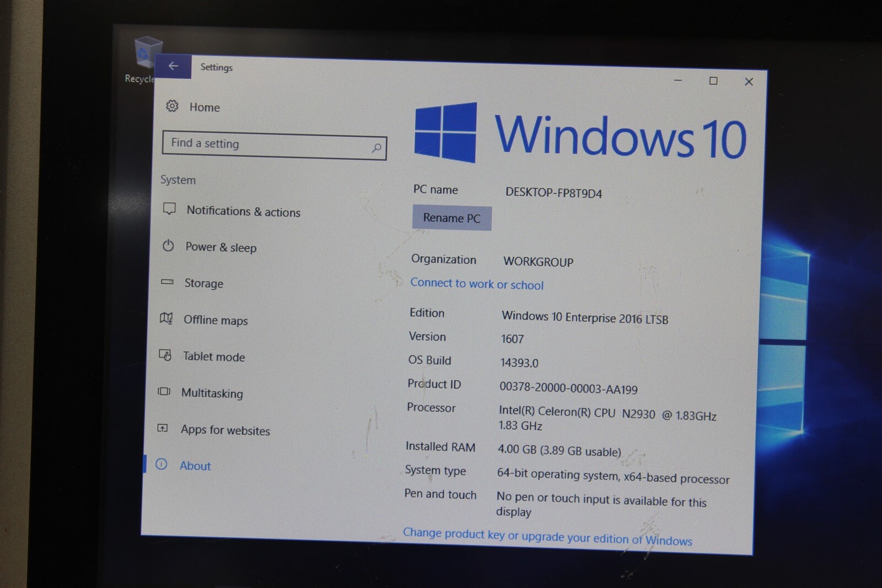Screen dimensions: 882x588
Task: Click the Edition label
Action: (x=427, y=312)
